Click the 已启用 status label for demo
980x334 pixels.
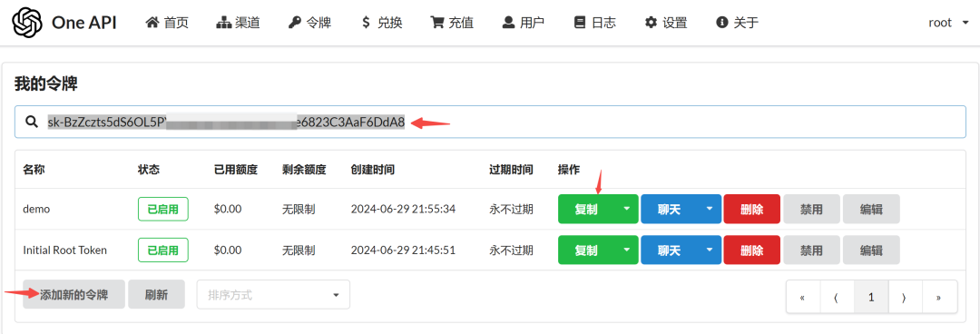[163, 209]
